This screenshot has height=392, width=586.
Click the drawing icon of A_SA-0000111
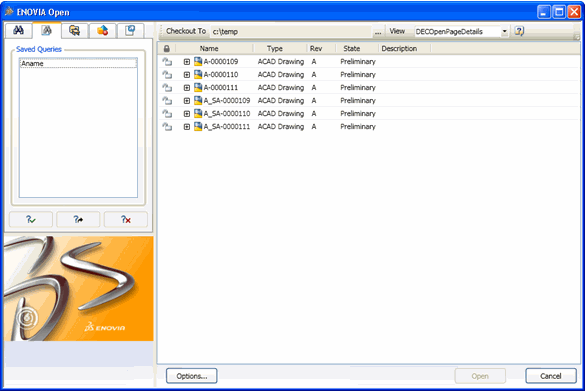tap(198, 126)
